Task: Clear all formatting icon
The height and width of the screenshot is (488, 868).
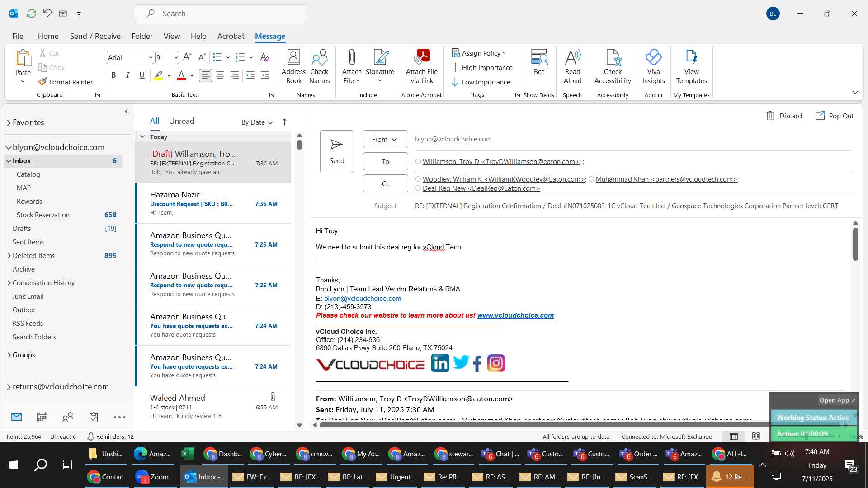Action: [265, 57]
